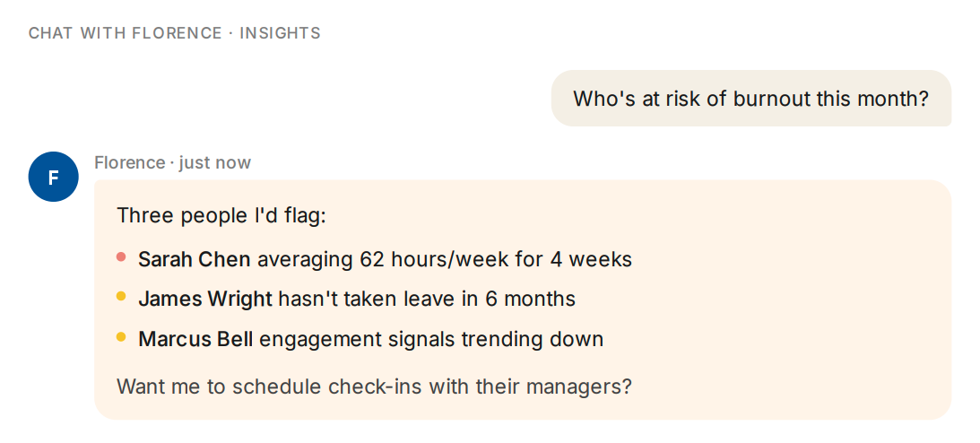
Task: Click 'engagement signals trending down' text
Action: click(x=431, y=340)
